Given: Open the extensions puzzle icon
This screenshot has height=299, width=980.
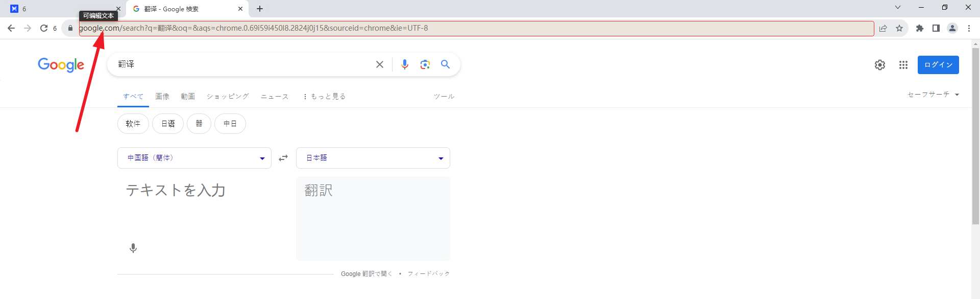Looking at the screenshot, I should 920,28.
